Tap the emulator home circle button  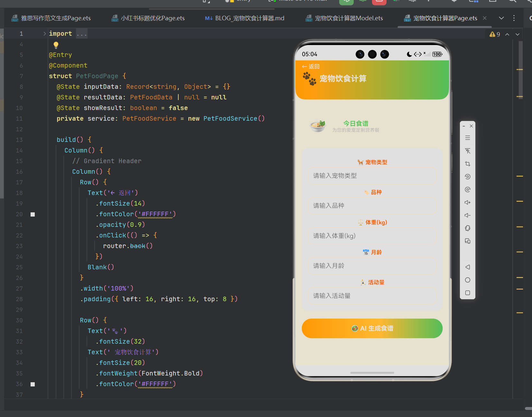(x=468, y=280)
